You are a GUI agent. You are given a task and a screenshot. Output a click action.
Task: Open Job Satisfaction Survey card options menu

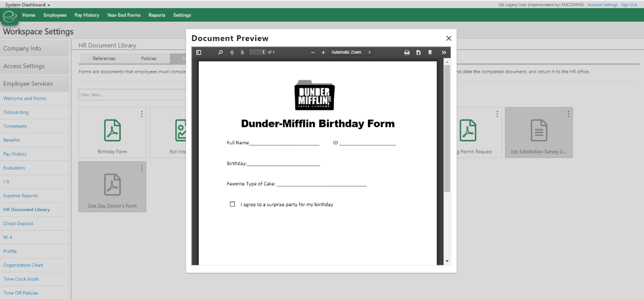tap(568, 114)
